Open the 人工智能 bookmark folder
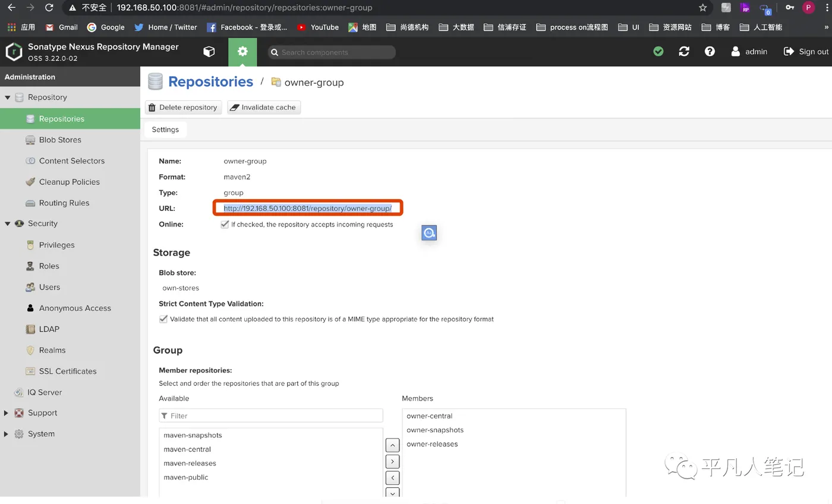The image size is (832, 504). coord(761,27)
